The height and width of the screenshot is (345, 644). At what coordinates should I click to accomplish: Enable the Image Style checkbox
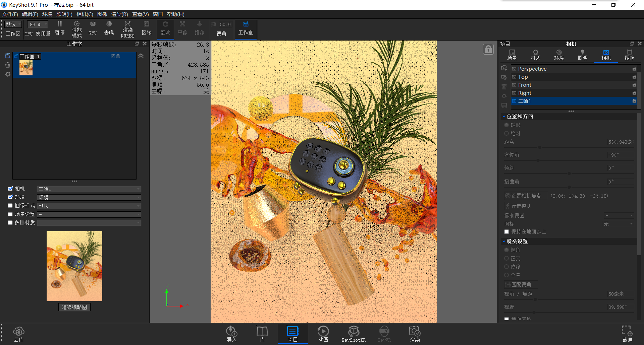[10, 205]
